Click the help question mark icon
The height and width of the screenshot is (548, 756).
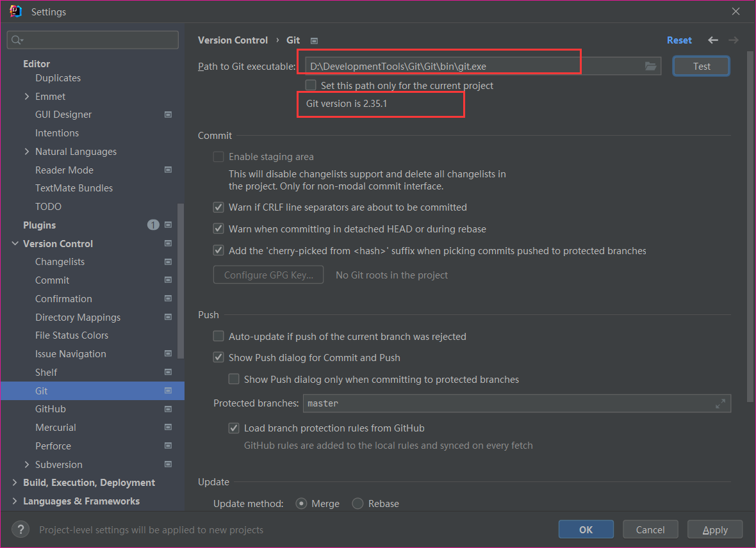(21, 529)
